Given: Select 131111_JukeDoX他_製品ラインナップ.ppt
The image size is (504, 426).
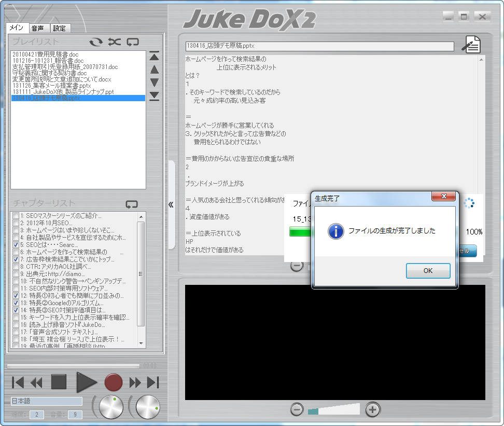Looking at the screenshot, I should point(78,92).
